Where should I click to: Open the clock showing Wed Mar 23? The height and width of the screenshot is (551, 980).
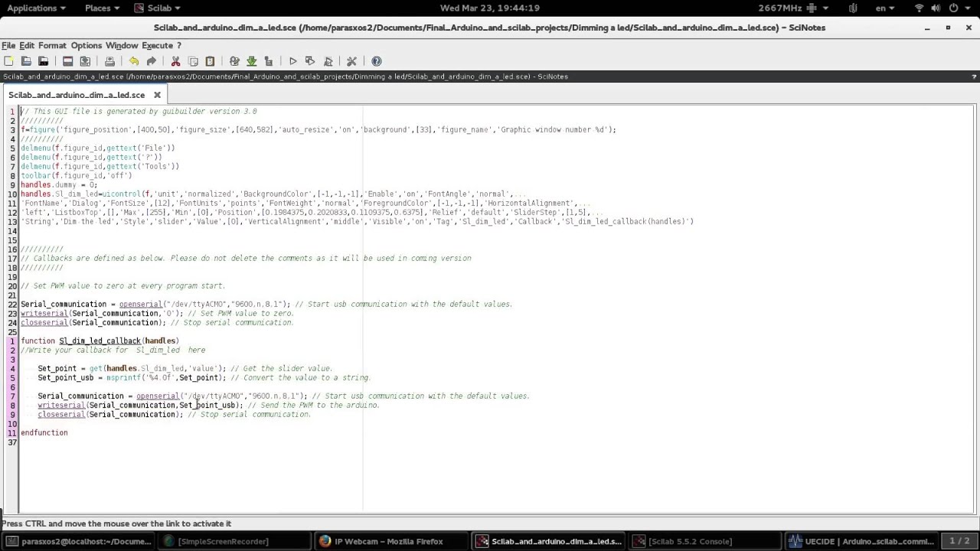coord(490,8)
